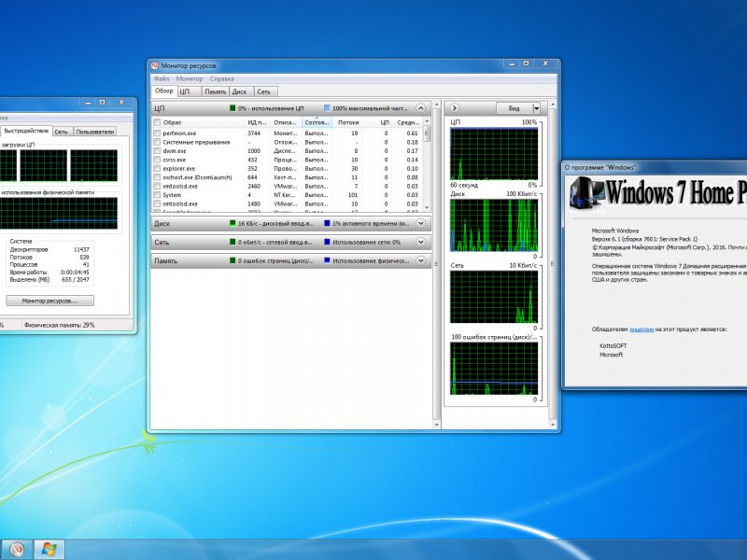Expand the Диск section chevron
The image size is (747, 560).
coord(420,223)
